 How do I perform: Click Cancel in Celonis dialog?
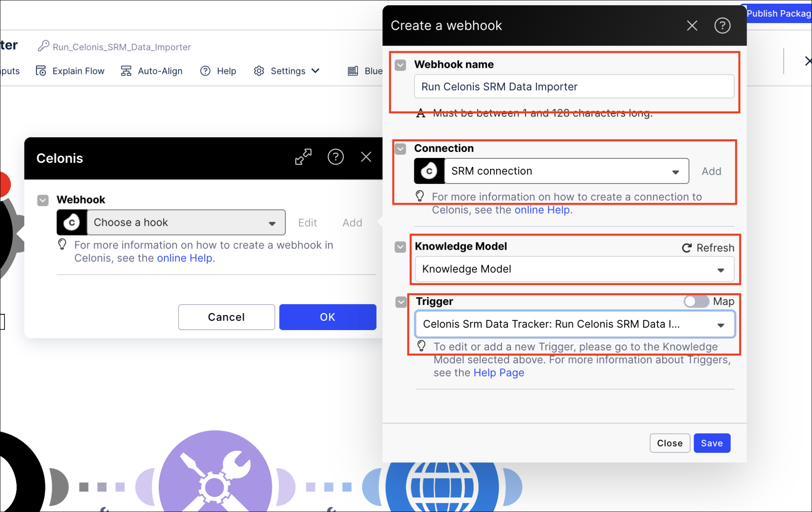point(226,317)
